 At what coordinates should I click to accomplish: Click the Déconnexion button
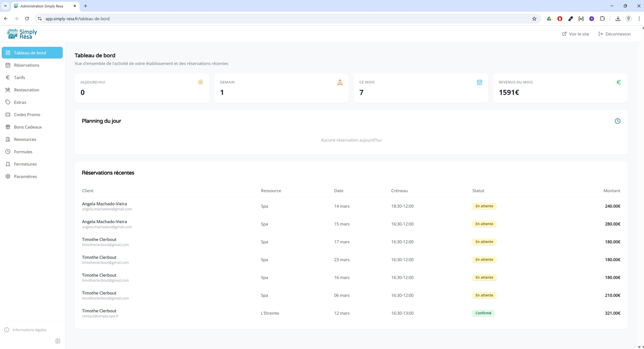pyautogui.click(x=615, y=34)
